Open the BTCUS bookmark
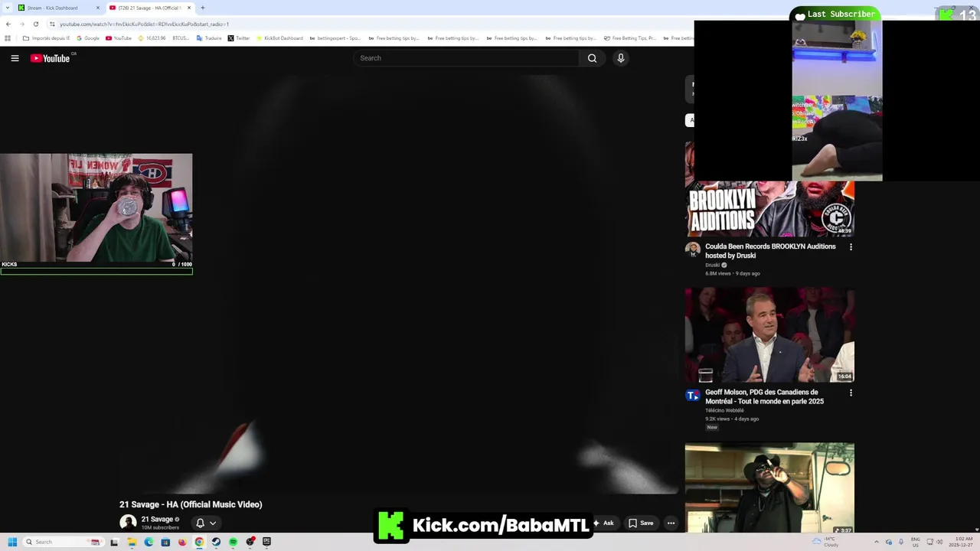980x551 pixels. (x=181, y=38)
